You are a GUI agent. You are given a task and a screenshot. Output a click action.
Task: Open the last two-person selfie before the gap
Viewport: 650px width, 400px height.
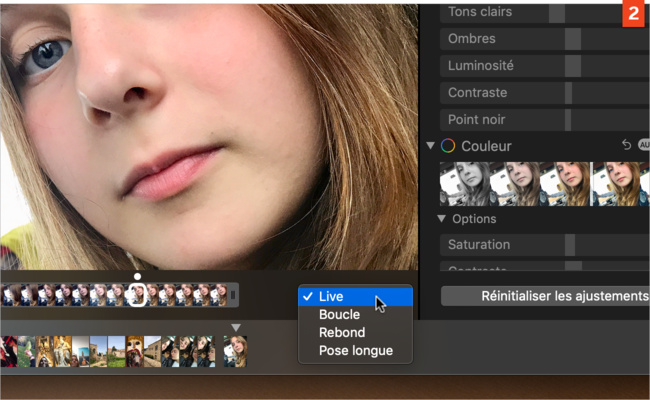206,352
